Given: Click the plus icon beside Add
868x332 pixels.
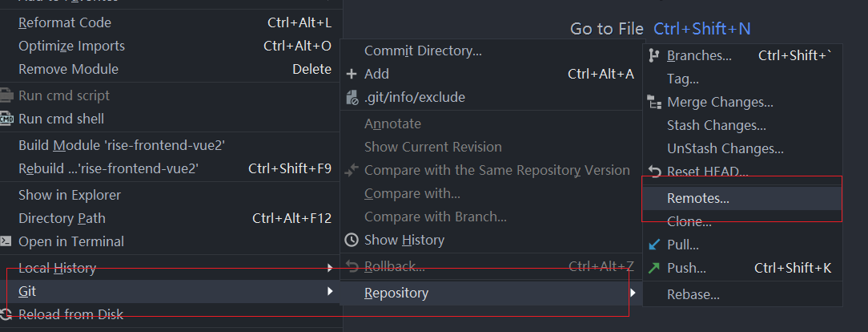Looking at the screenshot, I should pyautogui.click(x=352, y=74).
